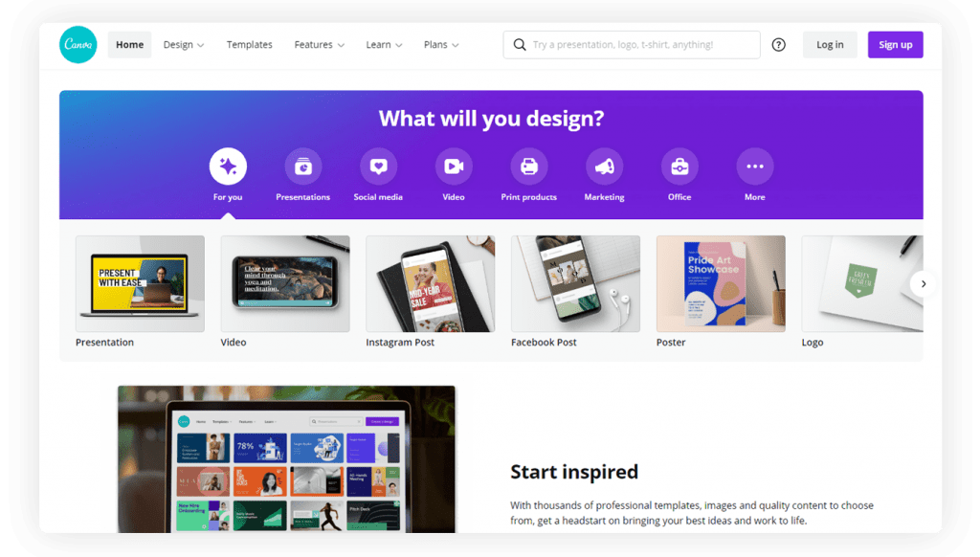Select the Office briefcase icon

click(x=679, y=167)
